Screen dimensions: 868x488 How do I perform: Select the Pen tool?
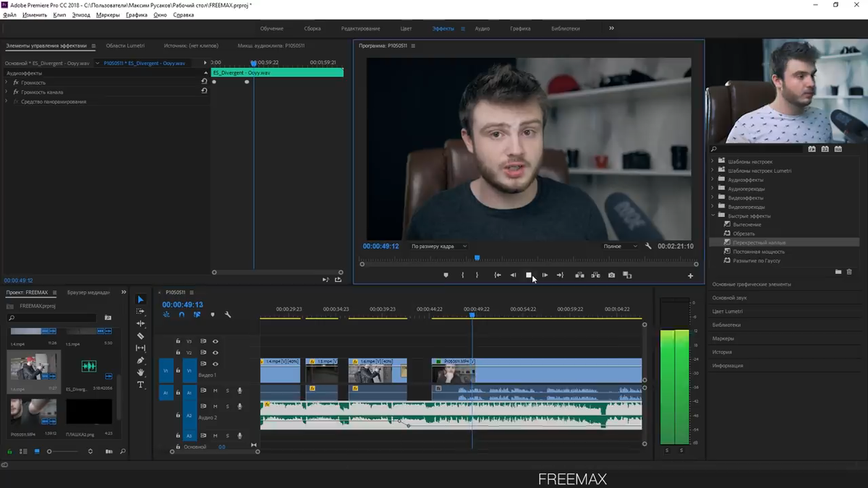tap(140, 360)
